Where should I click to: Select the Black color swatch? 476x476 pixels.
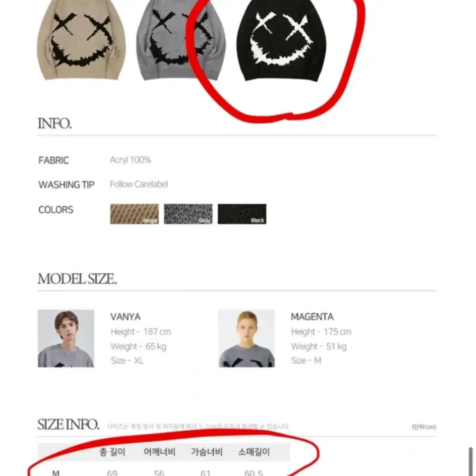242,214
